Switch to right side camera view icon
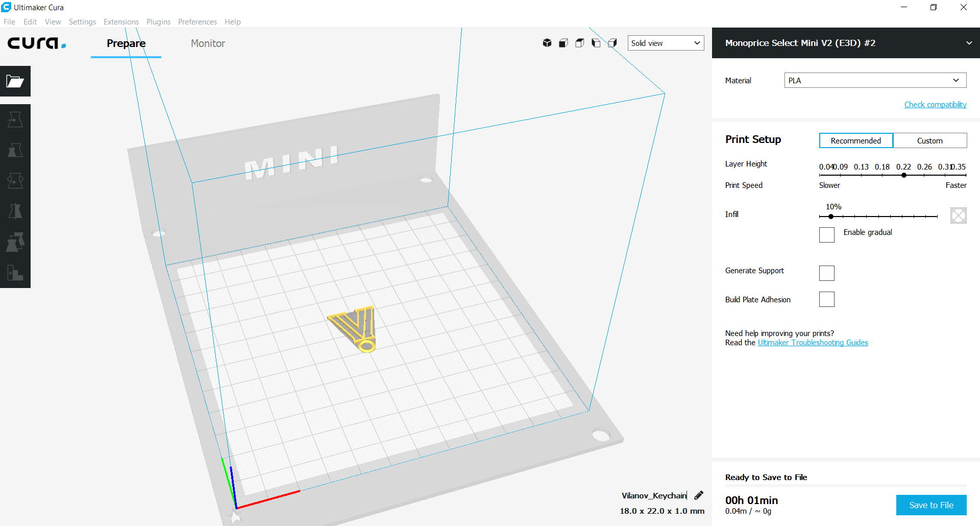 pyautogui.click(x=612, y=43)
